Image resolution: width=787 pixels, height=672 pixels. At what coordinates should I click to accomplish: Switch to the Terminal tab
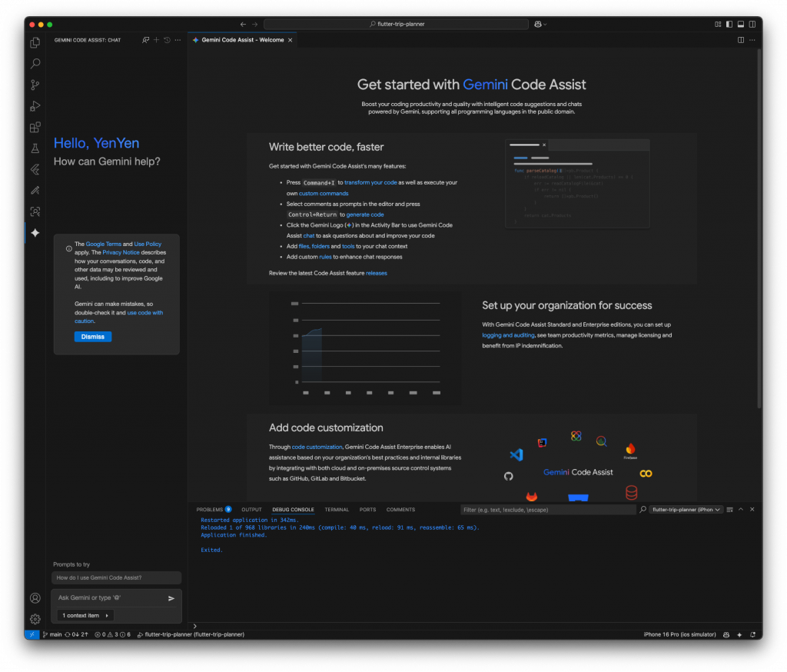click(337, 509)
